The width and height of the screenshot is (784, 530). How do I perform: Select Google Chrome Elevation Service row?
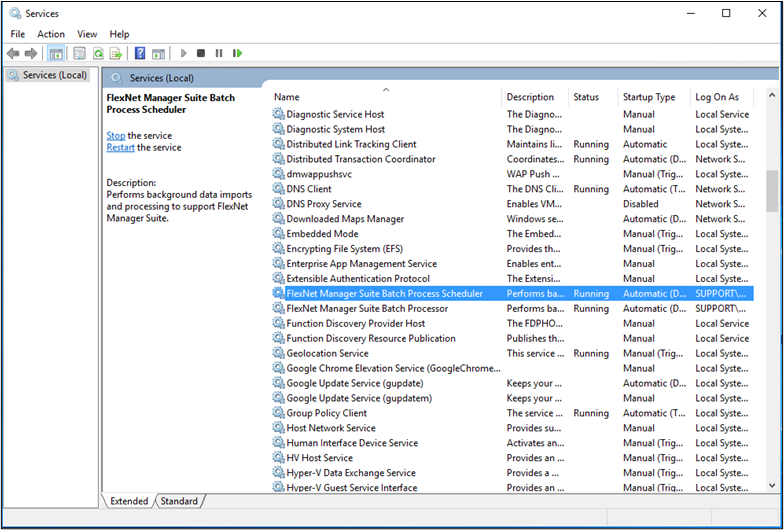click(512, 368)
